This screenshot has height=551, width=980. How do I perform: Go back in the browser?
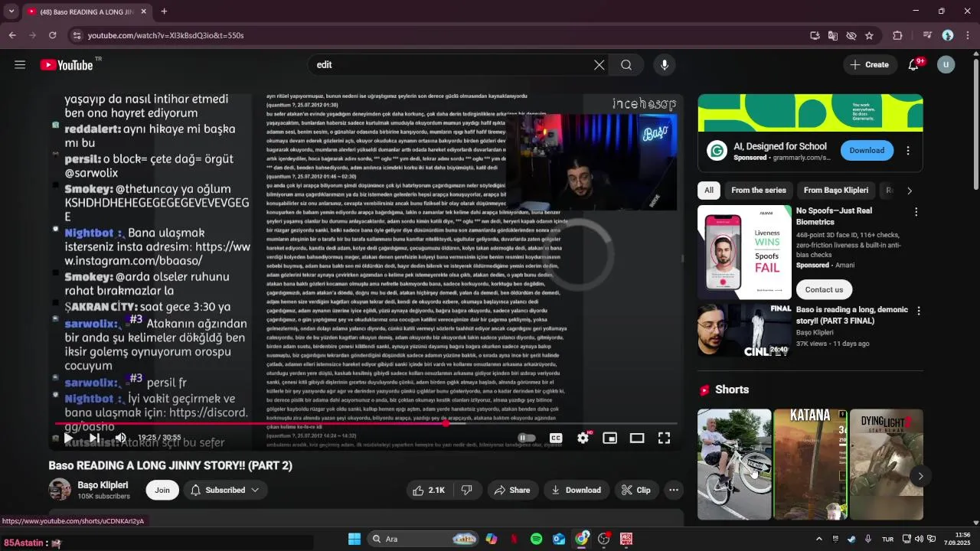point(12,35)
